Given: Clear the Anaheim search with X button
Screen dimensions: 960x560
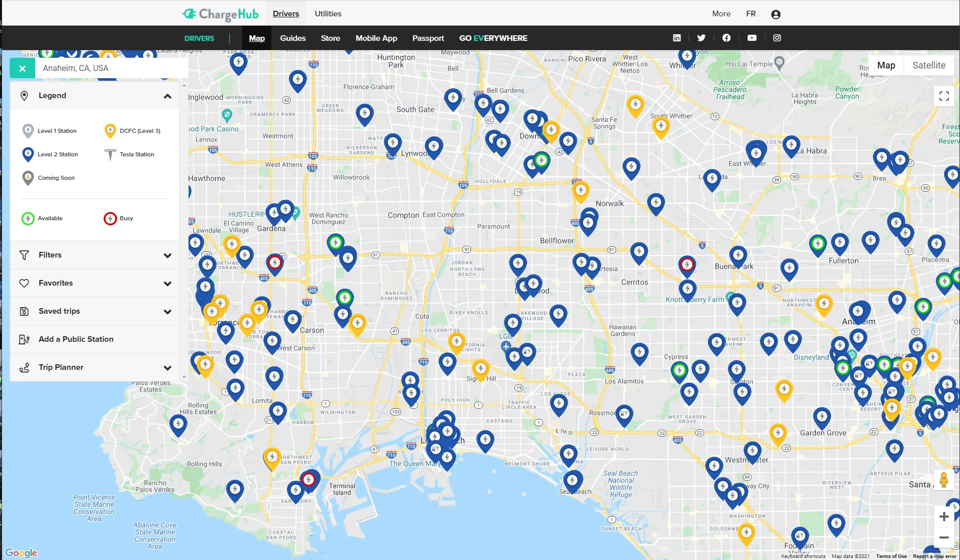Looking at the screenshot, I should tap(22, 68).
